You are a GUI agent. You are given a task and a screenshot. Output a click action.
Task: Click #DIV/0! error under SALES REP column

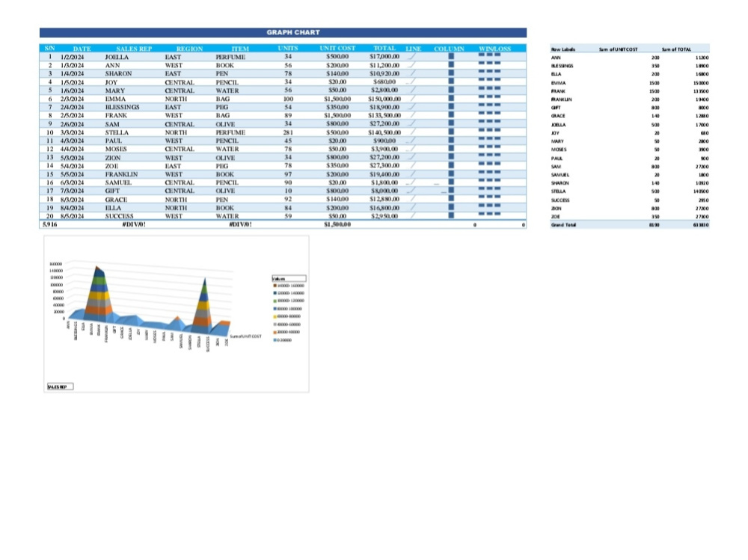pyautogui.click(x=134, y=224)
